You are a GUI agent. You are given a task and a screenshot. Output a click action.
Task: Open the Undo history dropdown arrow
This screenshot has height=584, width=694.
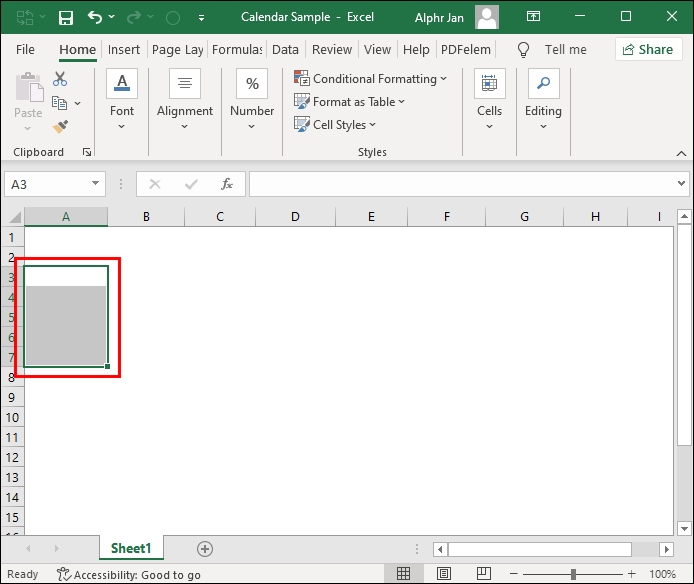click(112, 17)
